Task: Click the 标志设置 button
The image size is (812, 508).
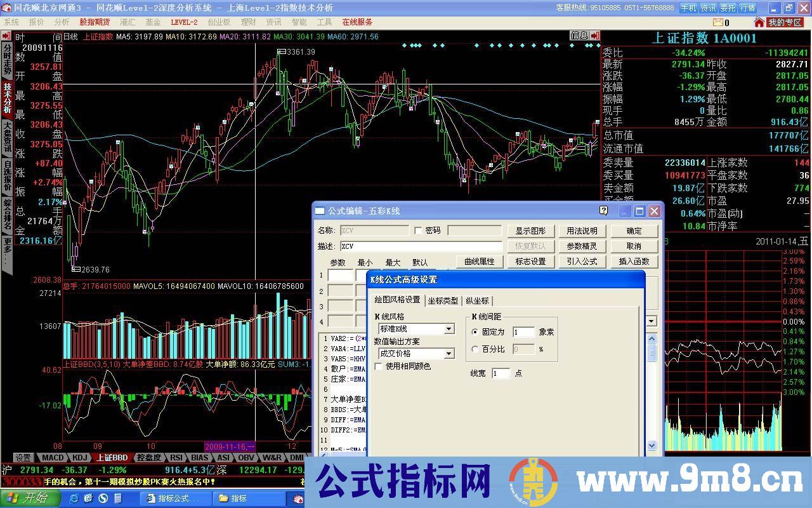Action: [x=530, y=261]
